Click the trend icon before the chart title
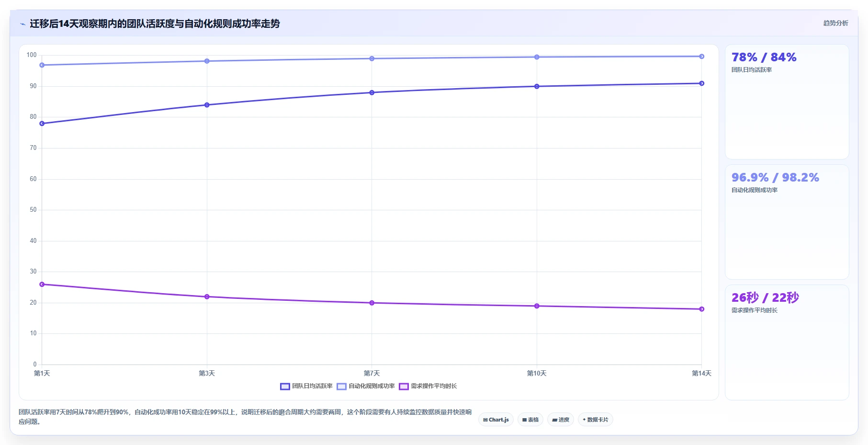 [x=23, y=24]
